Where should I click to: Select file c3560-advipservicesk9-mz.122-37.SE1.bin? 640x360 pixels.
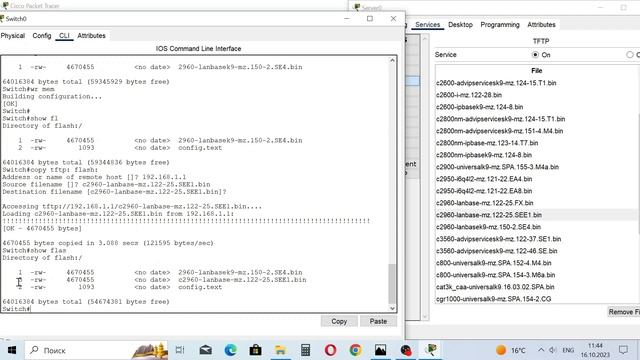[x=498, y=239]
